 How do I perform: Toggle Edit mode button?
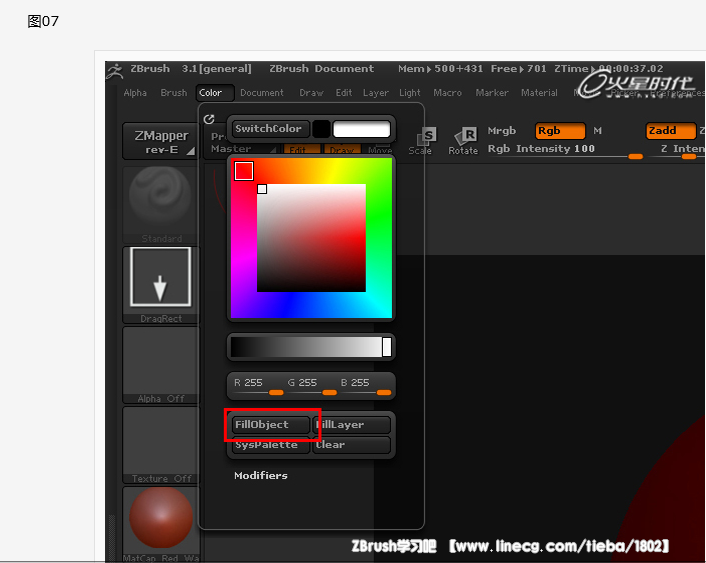click(x=302, y=150)
